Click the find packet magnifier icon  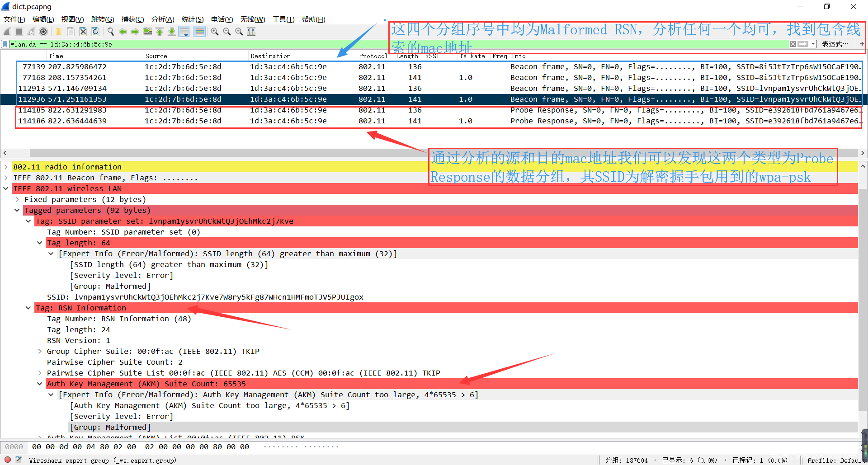tap(110, 32)
